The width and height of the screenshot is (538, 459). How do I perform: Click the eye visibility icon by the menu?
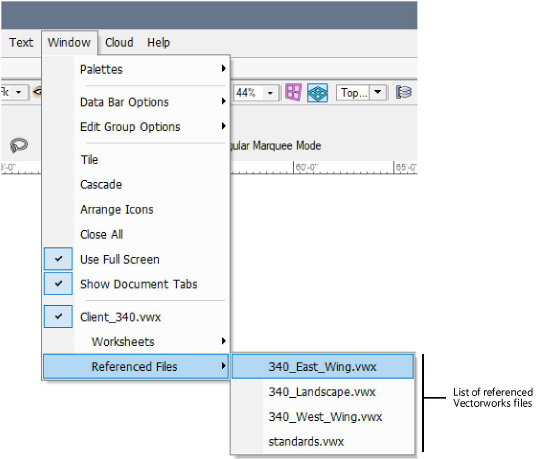click(37, 92)
